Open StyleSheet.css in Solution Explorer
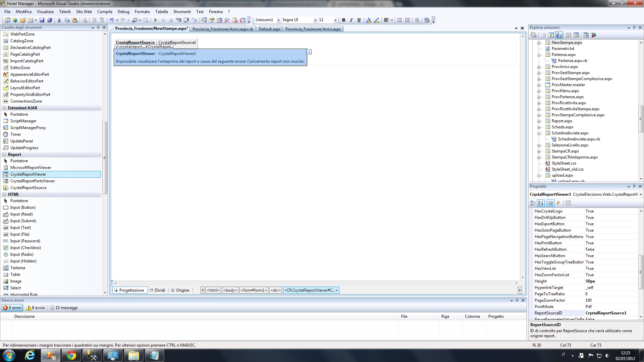The image size is (644, 362). (x=563, y=163)
